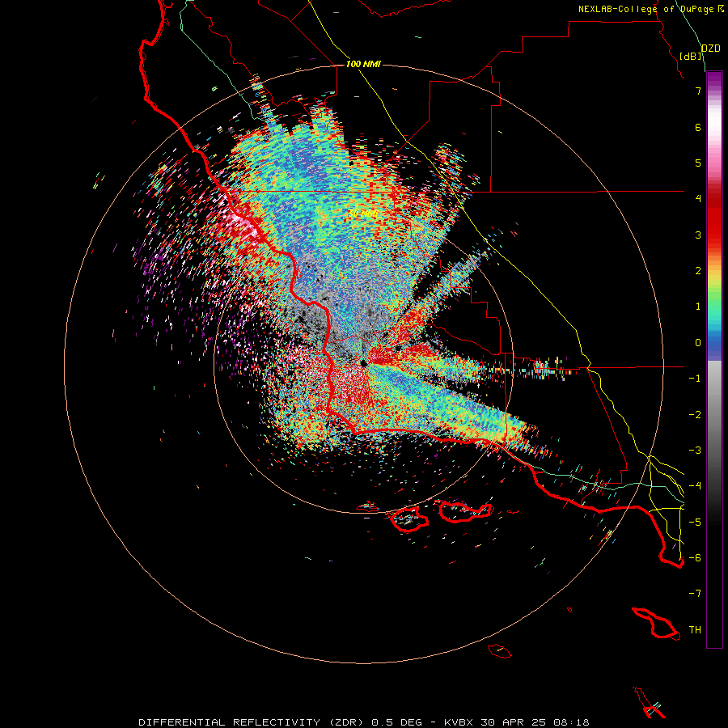Click the scale tick label 1

(x=698, y=307)
